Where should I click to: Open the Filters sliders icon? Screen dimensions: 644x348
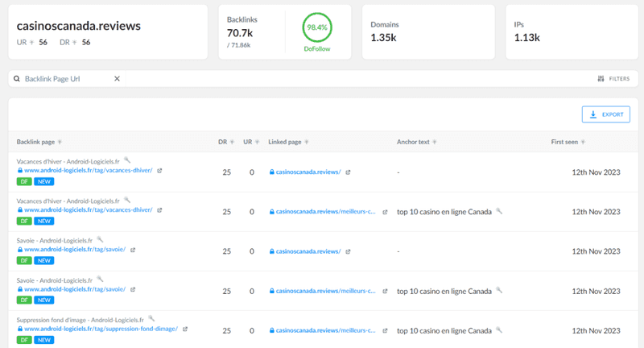(x=601, y=78)
